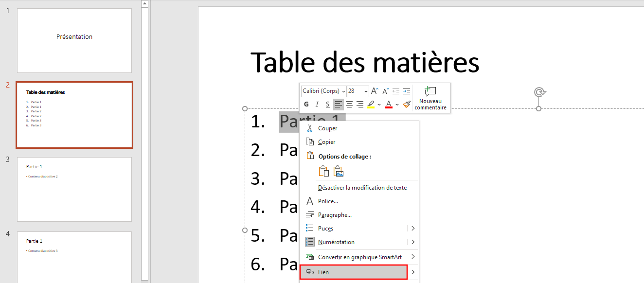Add a Nouveau commentaire

tap(430, 98)
